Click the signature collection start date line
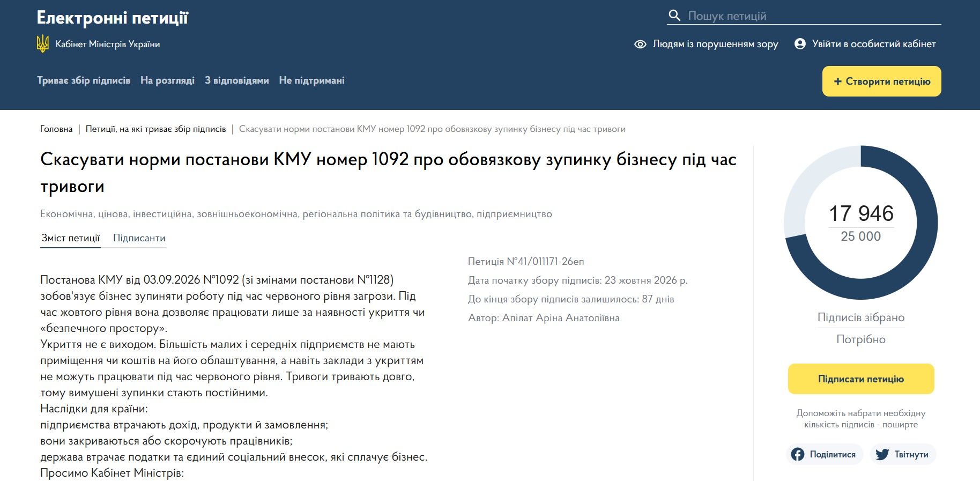The image size is (980, 481). pyautogui.click(x=578, y=280)
